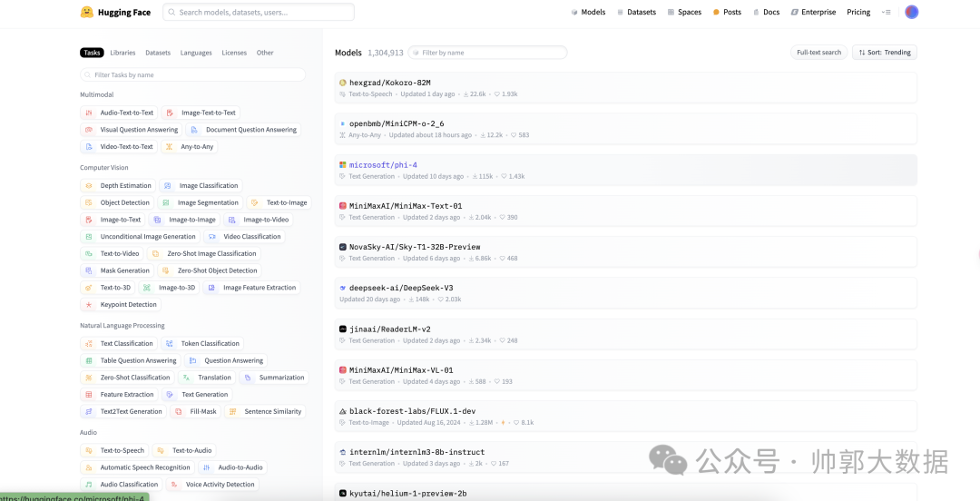Switch to the Languages filter tab
Screen dimensions: 980x501
click(196, 53)
